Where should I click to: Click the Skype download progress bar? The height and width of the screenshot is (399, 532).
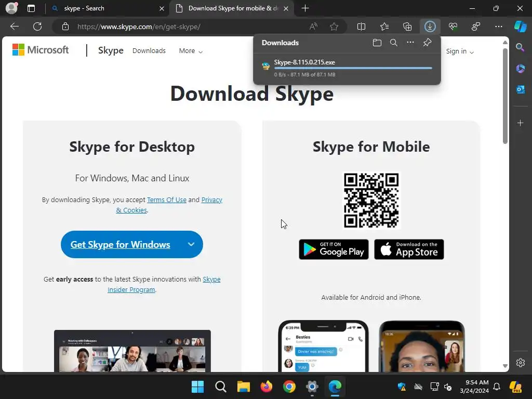(353, 68)
